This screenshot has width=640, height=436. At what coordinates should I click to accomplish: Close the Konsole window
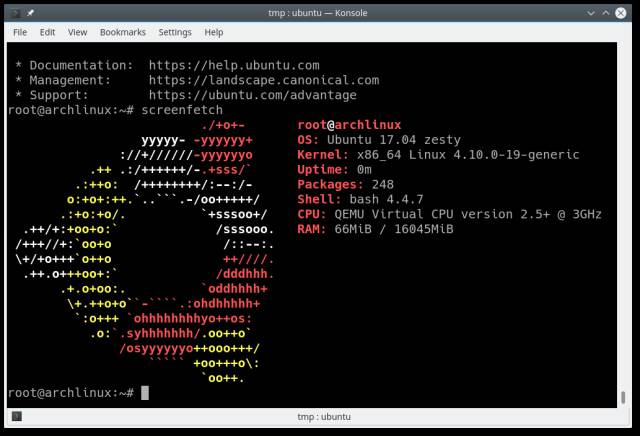click(x=621, y=13)
